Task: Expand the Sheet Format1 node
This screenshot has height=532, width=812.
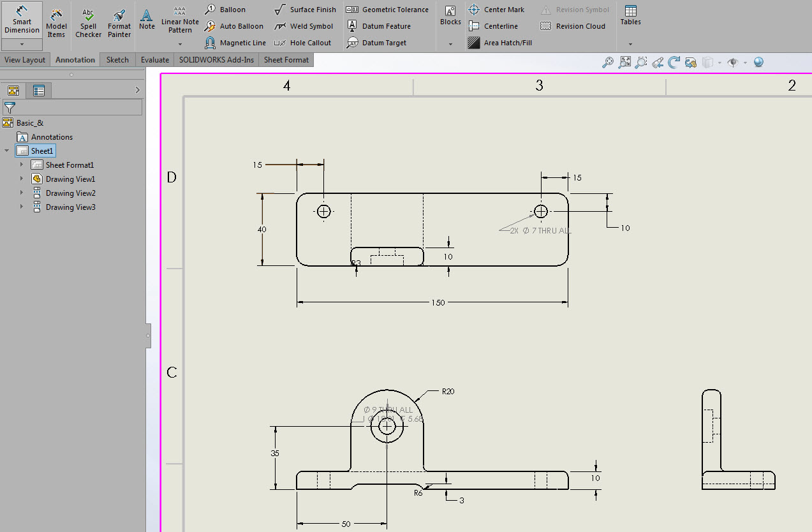Action: click(21, 165)
